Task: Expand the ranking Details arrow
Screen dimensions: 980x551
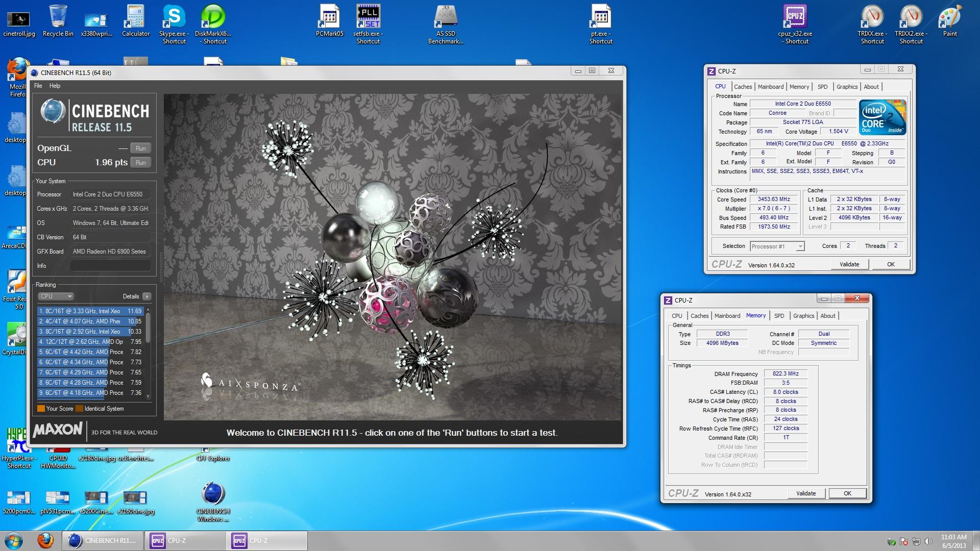Action: (x=147, y=296)
